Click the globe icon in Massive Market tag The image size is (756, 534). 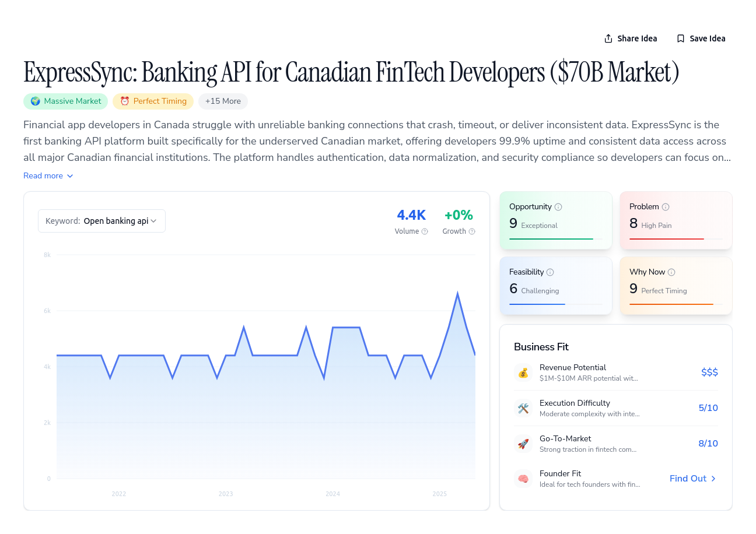(36, 101)
